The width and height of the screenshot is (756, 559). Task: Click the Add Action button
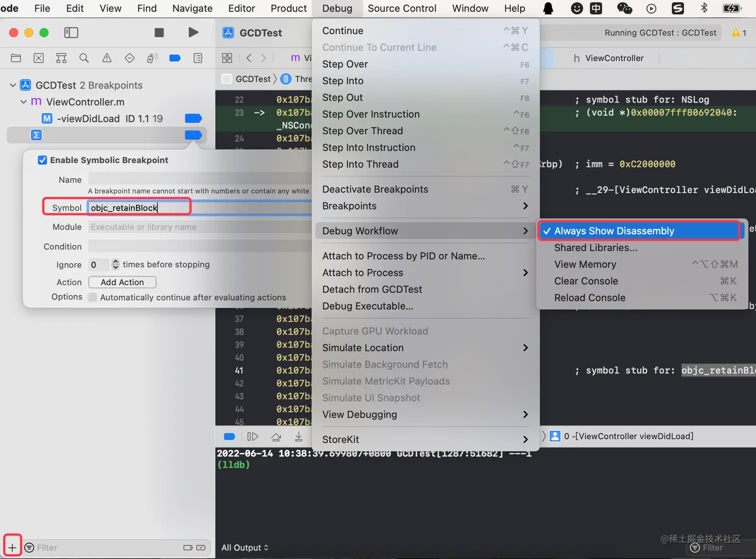(x=122, y=282)
